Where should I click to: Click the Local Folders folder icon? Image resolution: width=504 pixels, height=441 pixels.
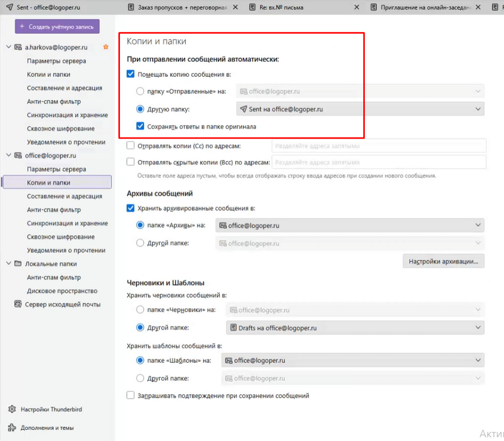(18, 263)
